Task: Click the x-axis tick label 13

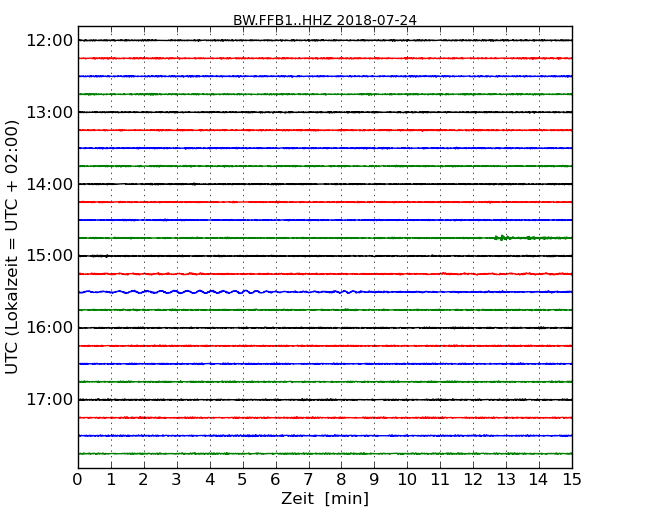Action: pyautogui.click(x=506, y=480)
